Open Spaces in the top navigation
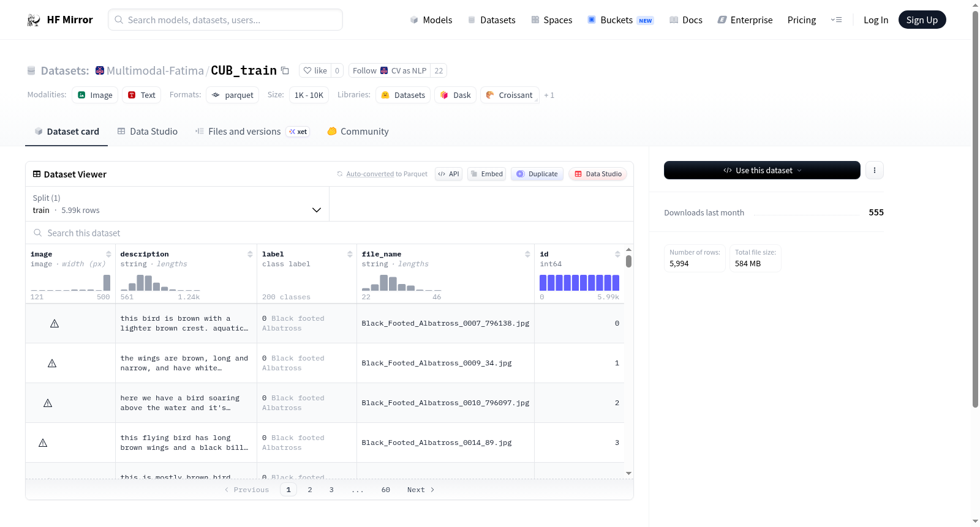Image resolution: width=980 pixels, height=527 pixels. click(552, 20)
